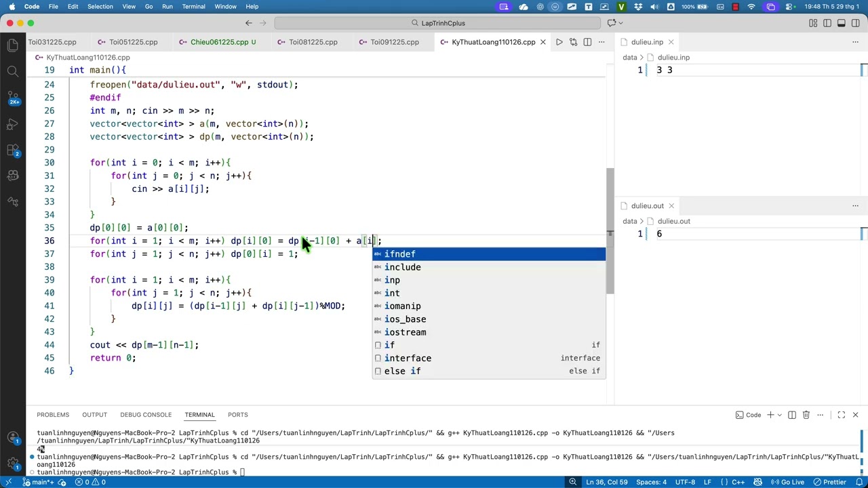
Task: Open language mode selector C++
Action: 738,482
